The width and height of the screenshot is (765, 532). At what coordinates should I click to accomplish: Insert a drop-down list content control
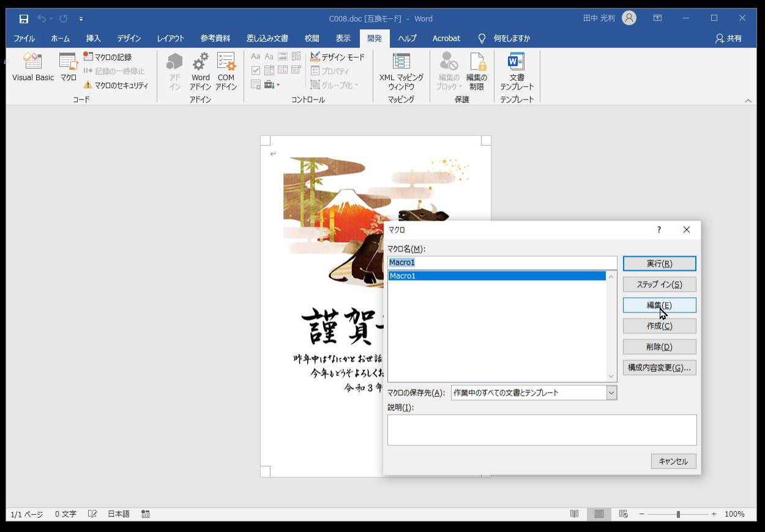(283, 70)
